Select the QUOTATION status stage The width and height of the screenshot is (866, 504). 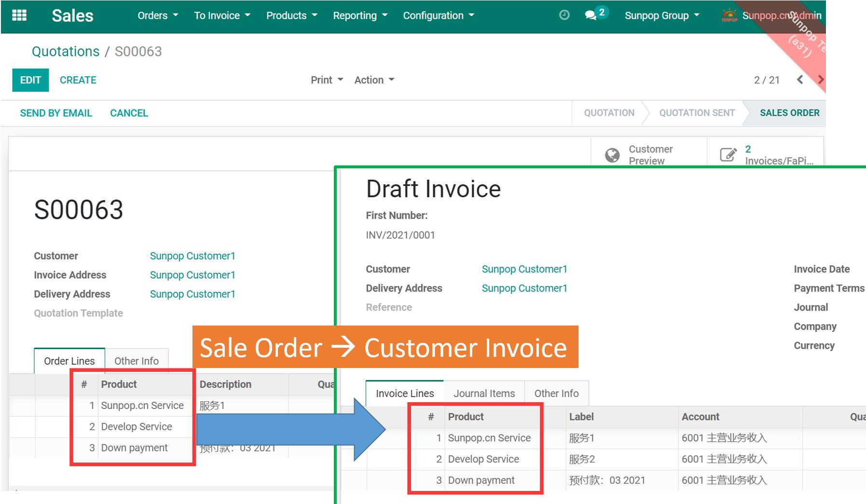(609, 113)
